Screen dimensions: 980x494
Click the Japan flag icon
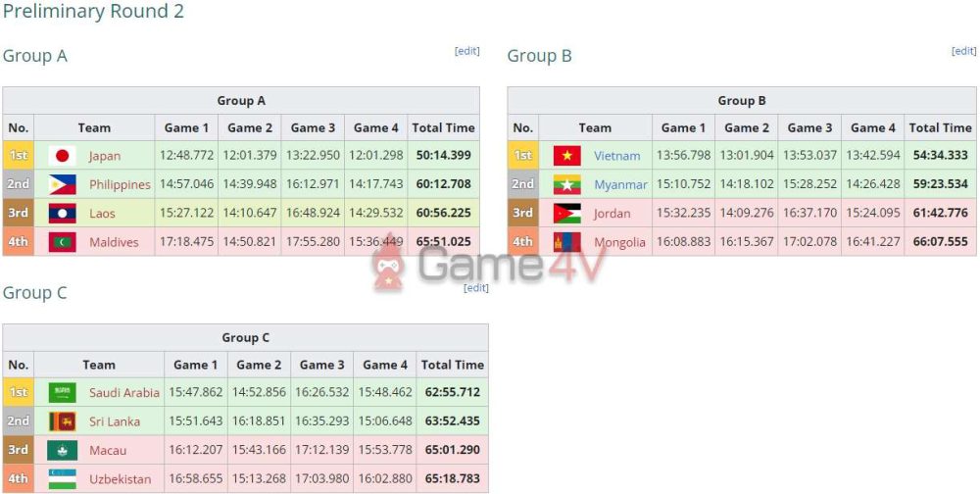coord(62,156)
